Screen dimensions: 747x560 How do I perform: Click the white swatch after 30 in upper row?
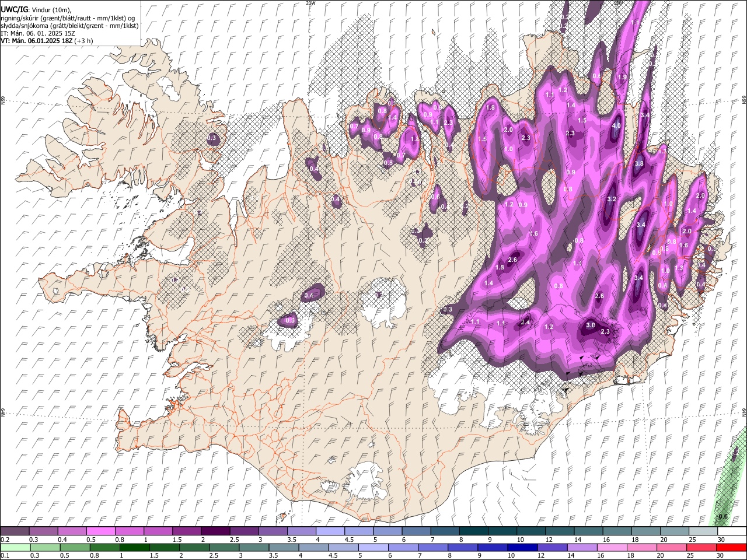click(x=732, y=531)
